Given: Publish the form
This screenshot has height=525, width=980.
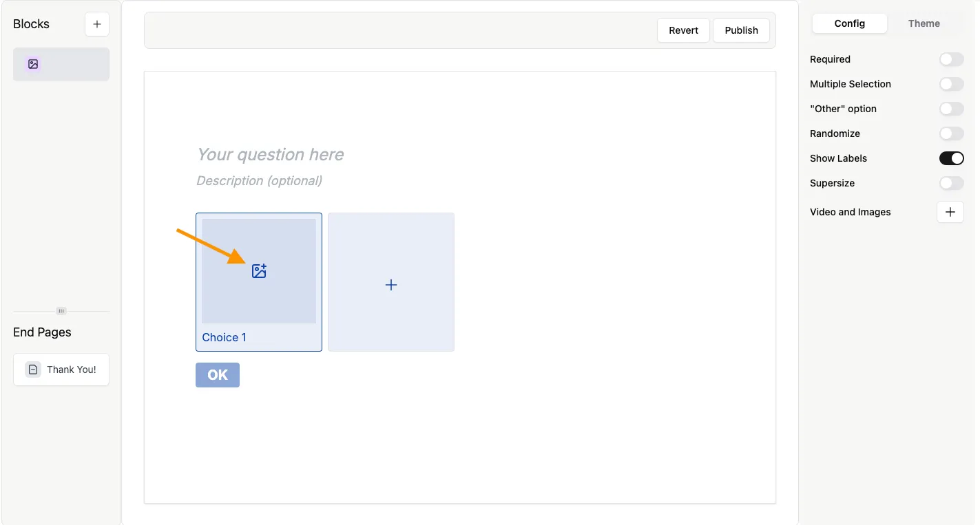Looking at the screenshot, I should 741,30.
